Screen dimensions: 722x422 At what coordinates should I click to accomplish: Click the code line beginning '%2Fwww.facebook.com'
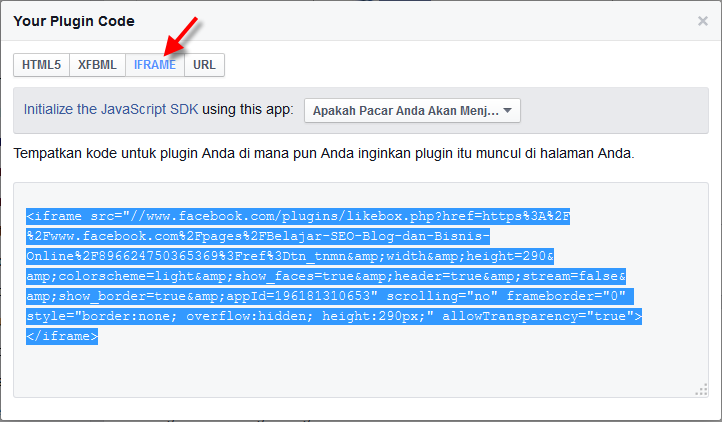pos(258,236)
